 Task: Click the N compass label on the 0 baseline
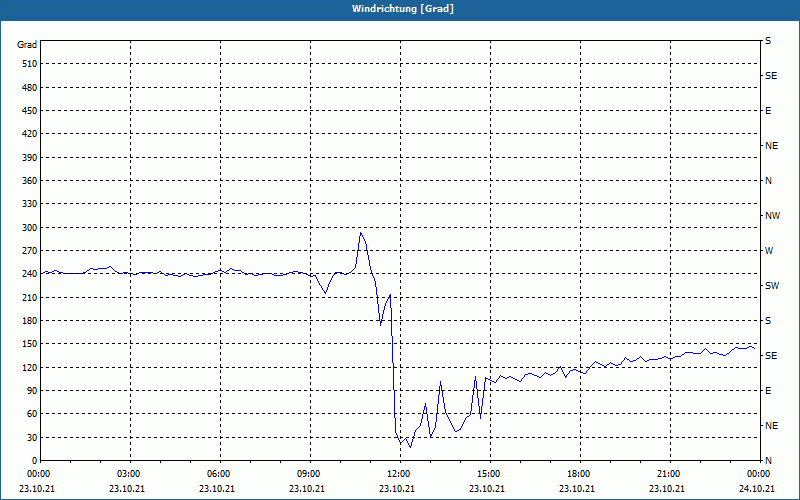[x=768, y=461]
